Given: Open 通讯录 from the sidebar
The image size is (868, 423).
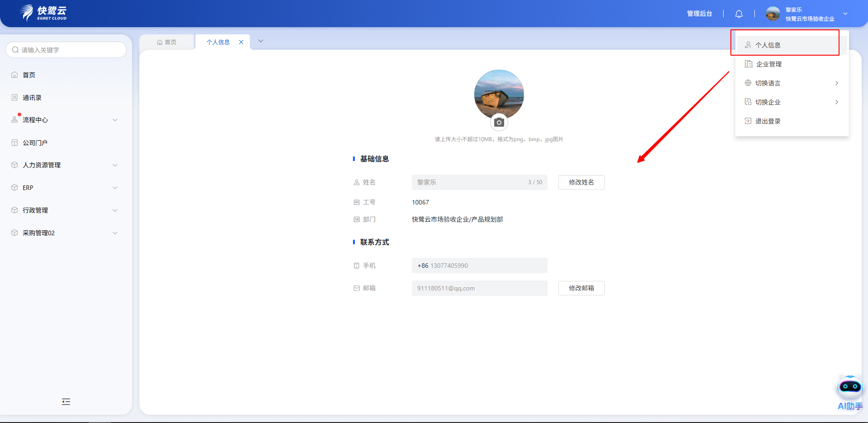Looking at the screenshot, I should [32, 98].
